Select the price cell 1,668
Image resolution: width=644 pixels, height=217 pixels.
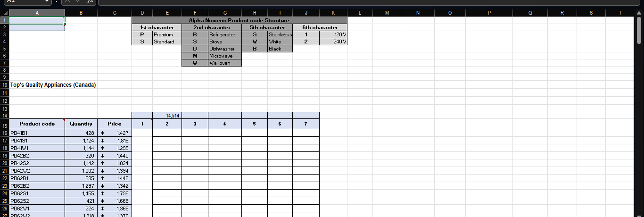[x=115, y=201]
